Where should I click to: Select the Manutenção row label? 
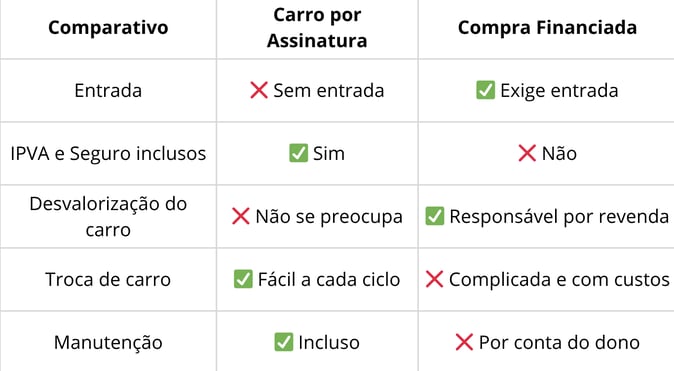click(x=108, y=343)
